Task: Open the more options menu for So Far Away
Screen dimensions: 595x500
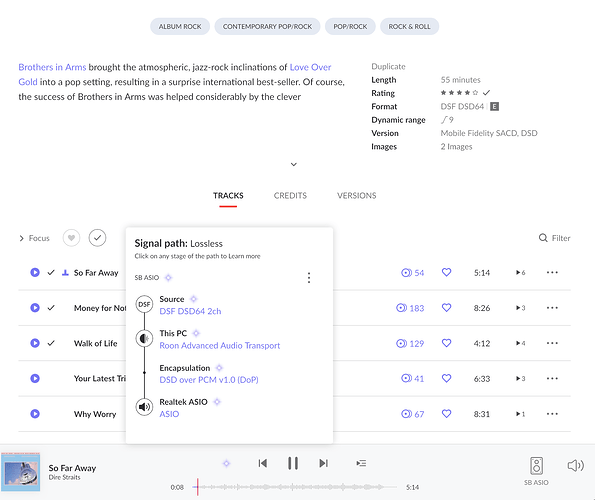Action: pos(552,272)
